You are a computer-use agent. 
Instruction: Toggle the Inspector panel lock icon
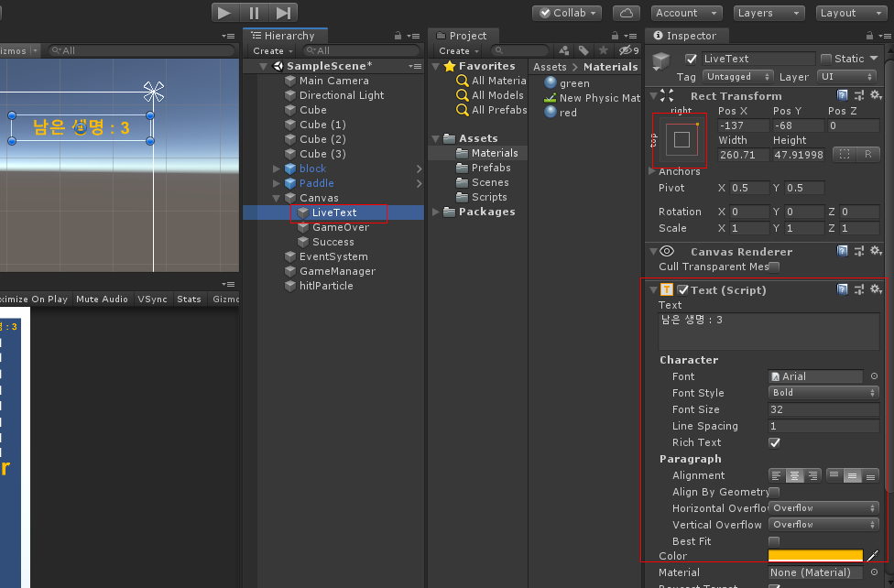[x=869, y=36]
